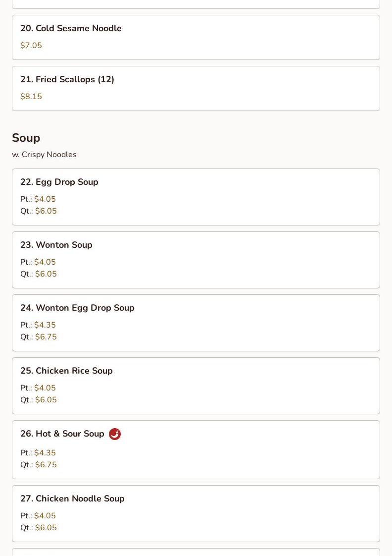Choose Hot & Sour Soup quart $6.75
This screenshot has width=392, height=556.
pyautogui.click(x=46, y=465)
